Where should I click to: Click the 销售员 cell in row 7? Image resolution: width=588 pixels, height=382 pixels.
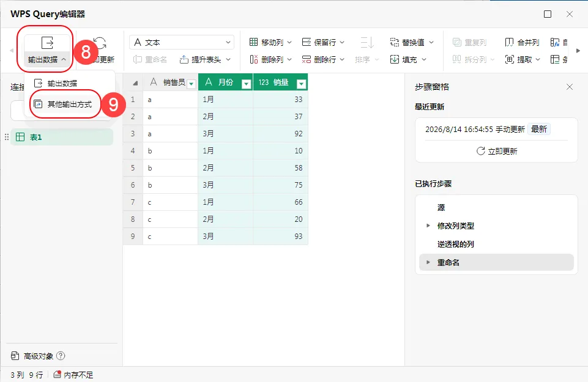[171, 202]
